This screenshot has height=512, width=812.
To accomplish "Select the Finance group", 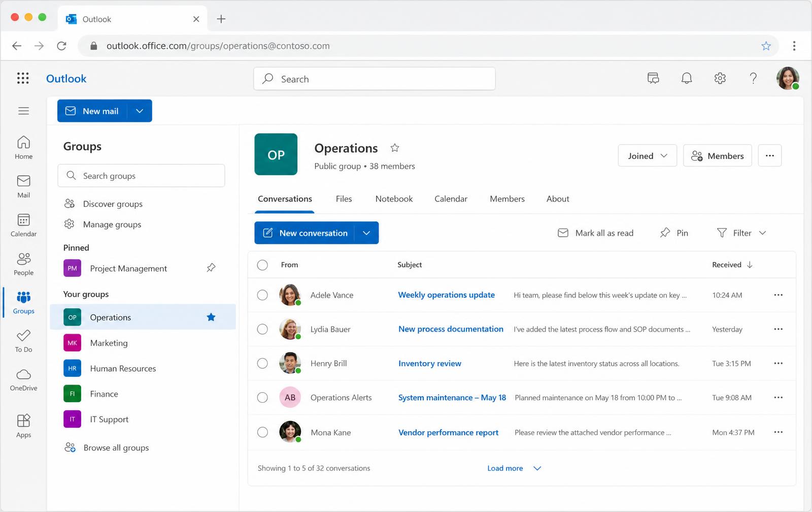I will (x=143, y=394).
